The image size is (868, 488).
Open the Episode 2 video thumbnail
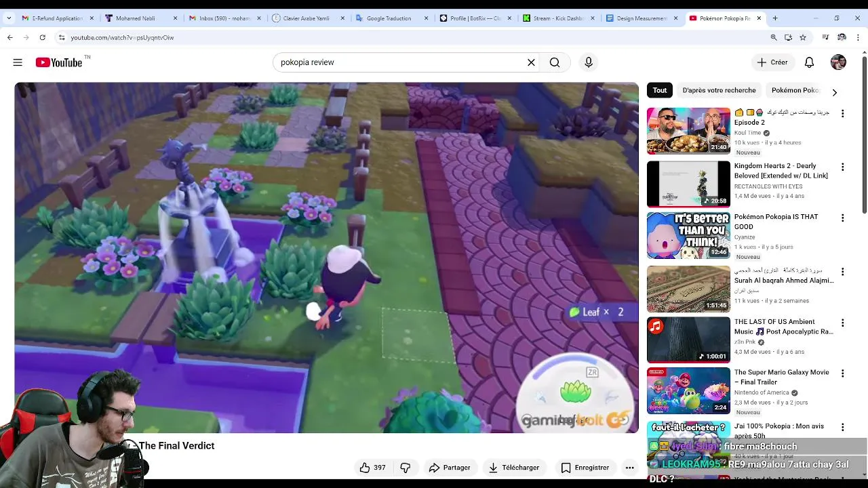point(688,131)
